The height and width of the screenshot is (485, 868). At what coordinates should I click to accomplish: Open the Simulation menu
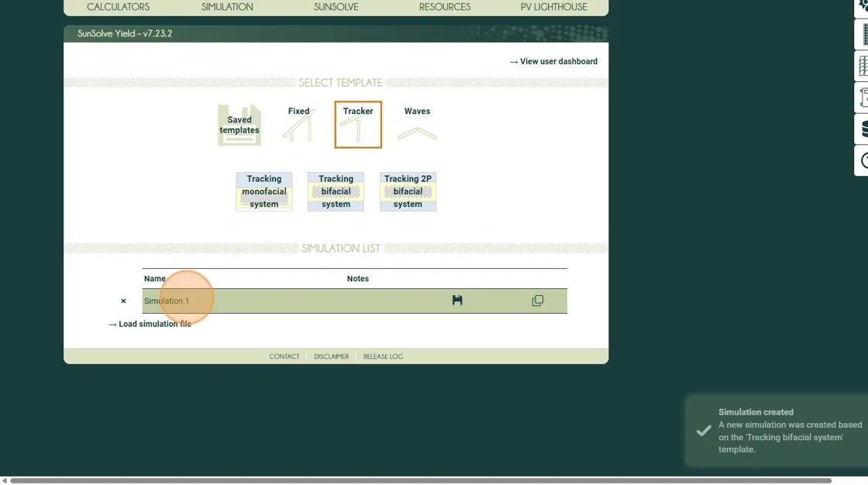227,7
